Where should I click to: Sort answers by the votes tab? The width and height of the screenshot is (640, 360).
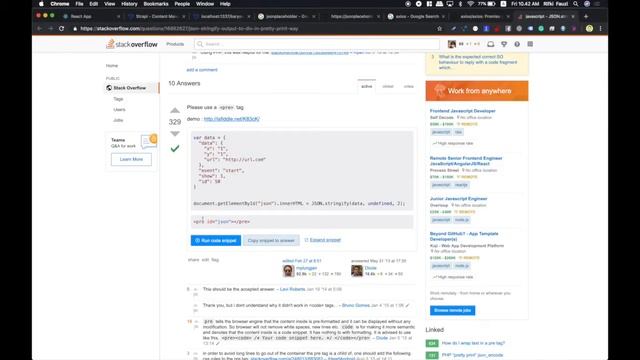(409, 86)
